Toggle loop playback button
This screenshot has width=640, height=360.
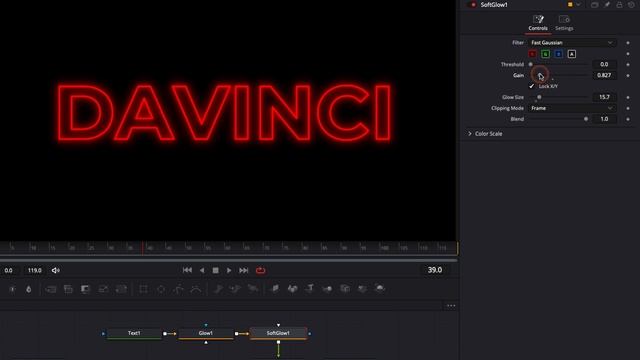coord(260,270)
